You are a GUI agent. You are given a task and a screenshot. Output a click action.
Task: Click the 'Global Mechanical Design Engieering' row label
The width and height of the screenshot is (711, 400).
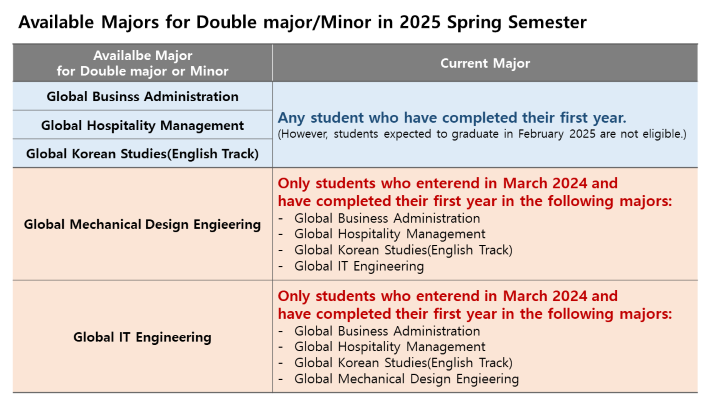[142, 224]
